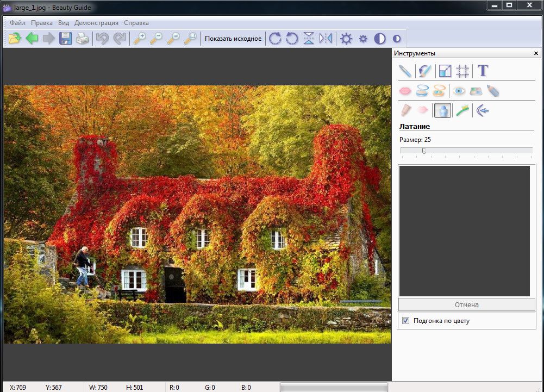Select the liquify arrow tool
Viewport: 544px width, 392px height.
coord(482,110)
